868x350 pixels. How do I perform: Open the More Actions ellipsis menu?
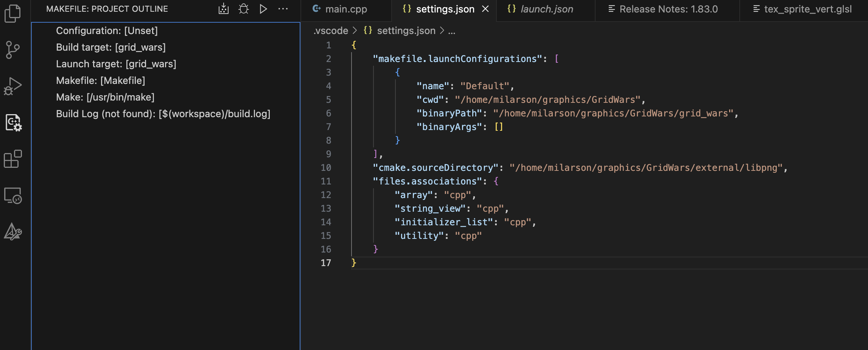283,9
